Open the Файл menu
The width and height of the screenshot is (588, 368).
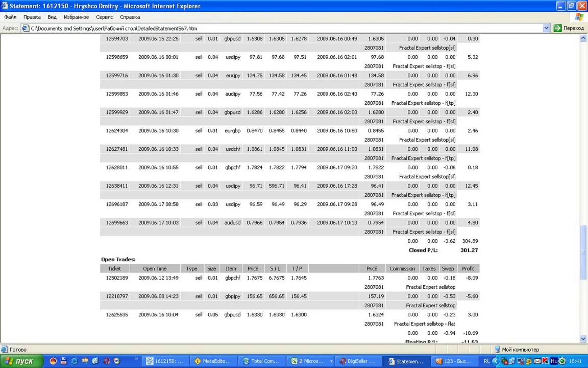(10, 17)
